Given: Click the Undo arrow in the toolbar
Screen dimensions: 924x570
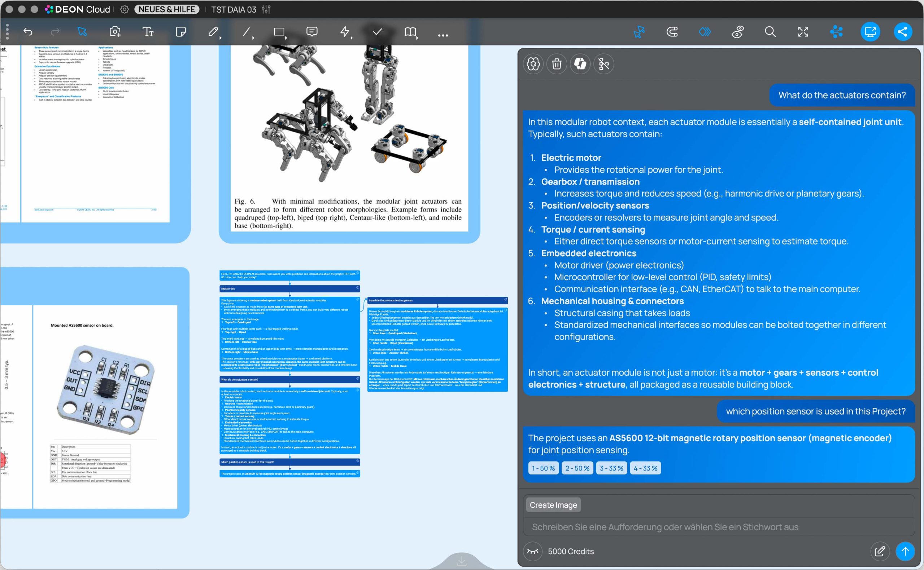Looking at the screenshot, I should [28, 32].
